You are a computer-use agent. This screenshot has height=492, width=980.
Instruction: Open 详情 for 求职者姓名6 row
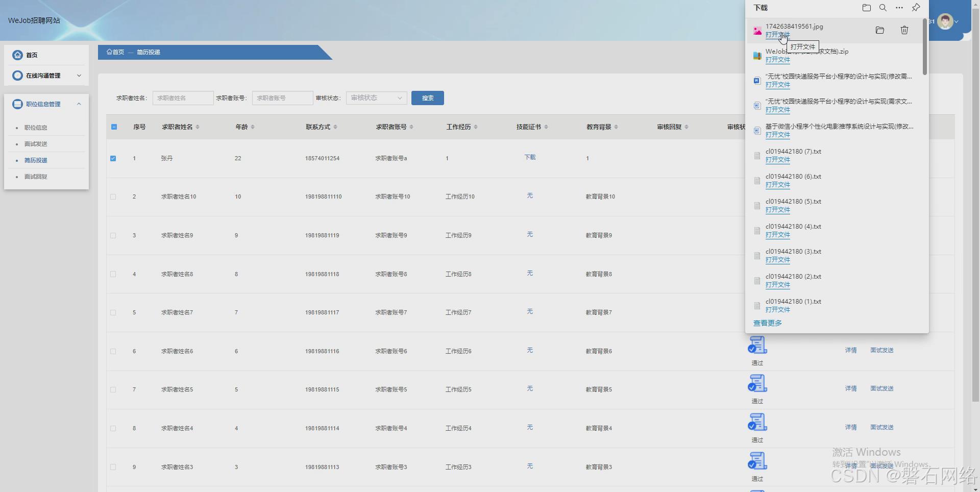click(851, 350)
